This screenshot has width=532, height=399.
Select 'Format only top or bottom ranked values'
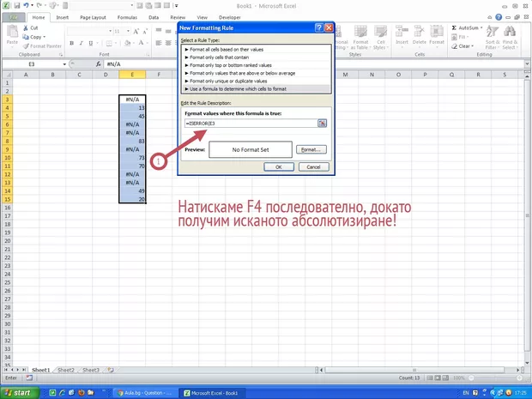[257, 65]
